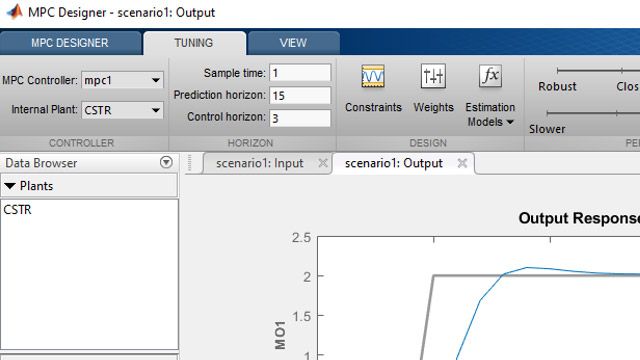640x360 pixels.
Task: Select the CSTR plant in Data Browser
Action: (18, 209)
